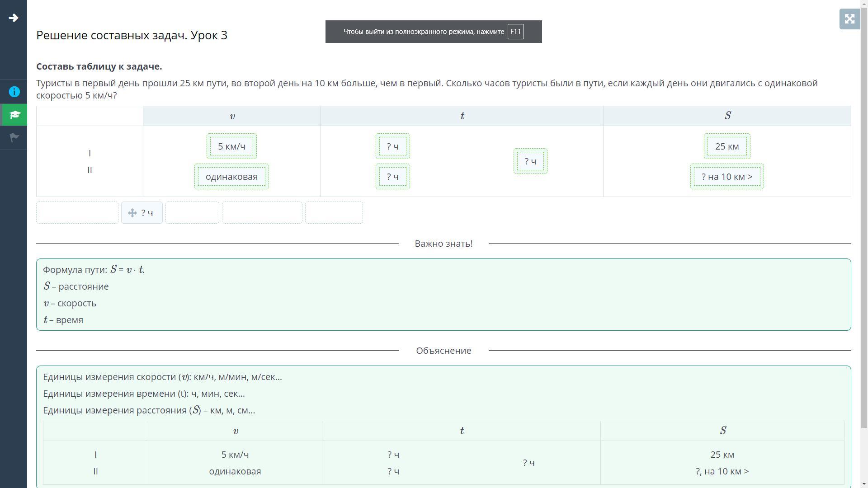
Task: Click the second-row '? ч' time tile
Action: coord(392,177)
